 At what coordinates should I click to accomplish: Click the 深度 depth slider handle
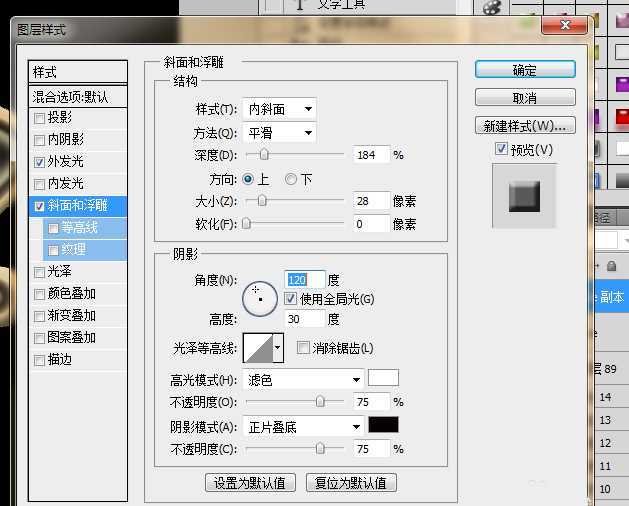point(264,155)
